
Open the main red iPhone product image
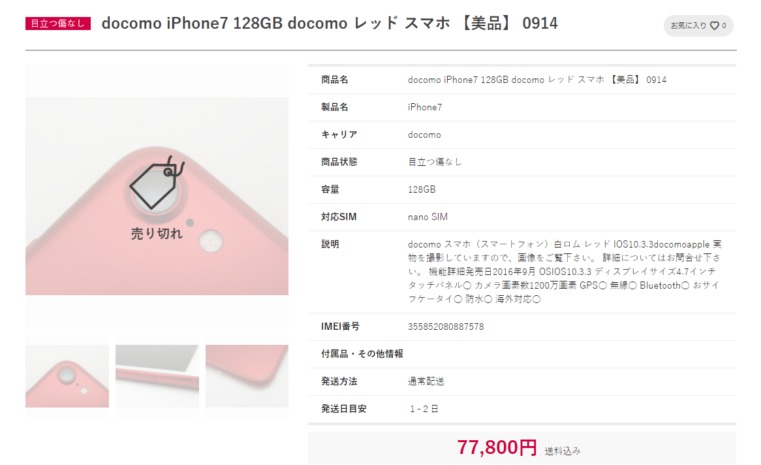[x=157, y=196]
